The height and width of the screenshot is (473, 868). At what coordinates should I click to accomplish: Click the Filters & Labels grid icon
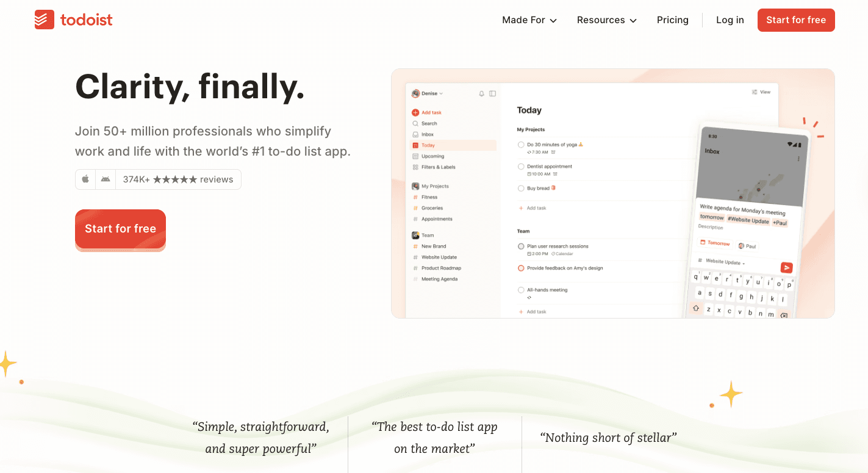pos(416,167)
